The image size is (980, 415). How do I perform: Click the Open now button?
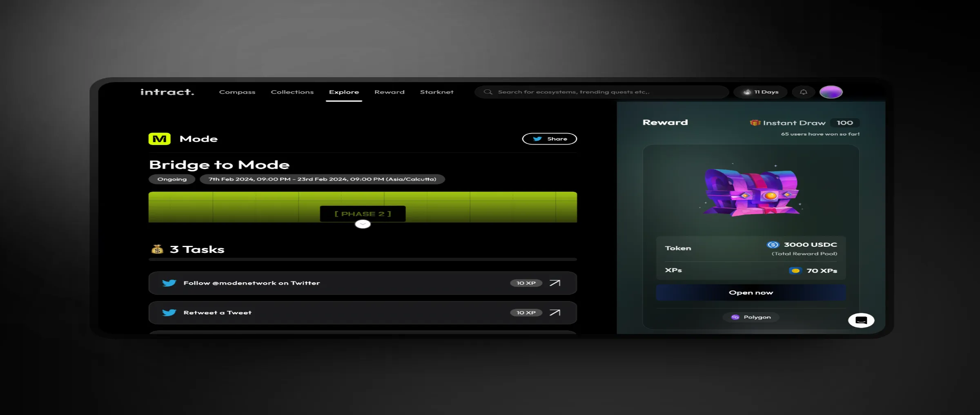[751, 292]
